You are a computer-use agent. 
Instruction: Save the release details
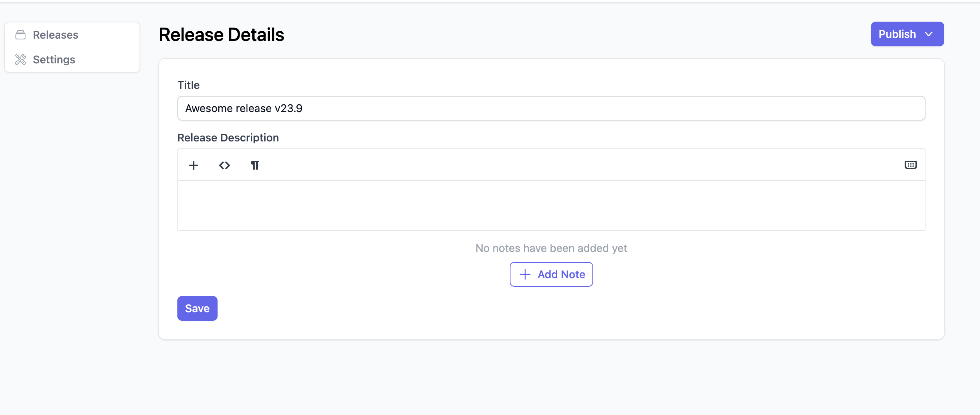197,308
